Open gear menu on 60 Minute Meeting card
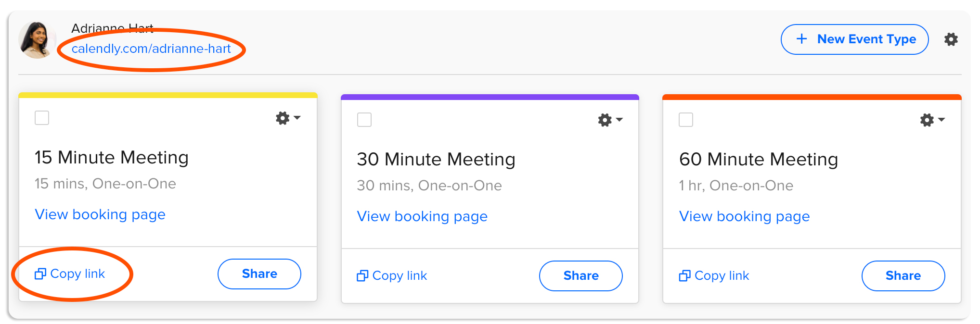 coord(931,120)
